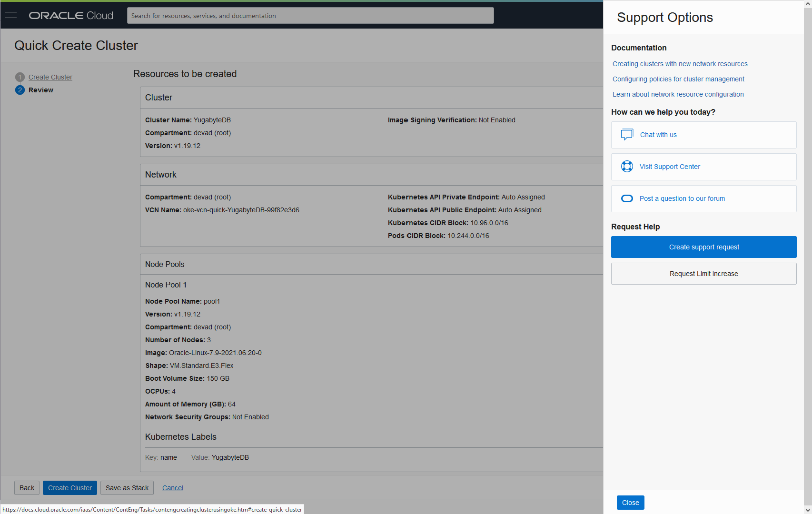Open the navigation hamburger menu
Viewport: 812px width, 514px height.
10,15
